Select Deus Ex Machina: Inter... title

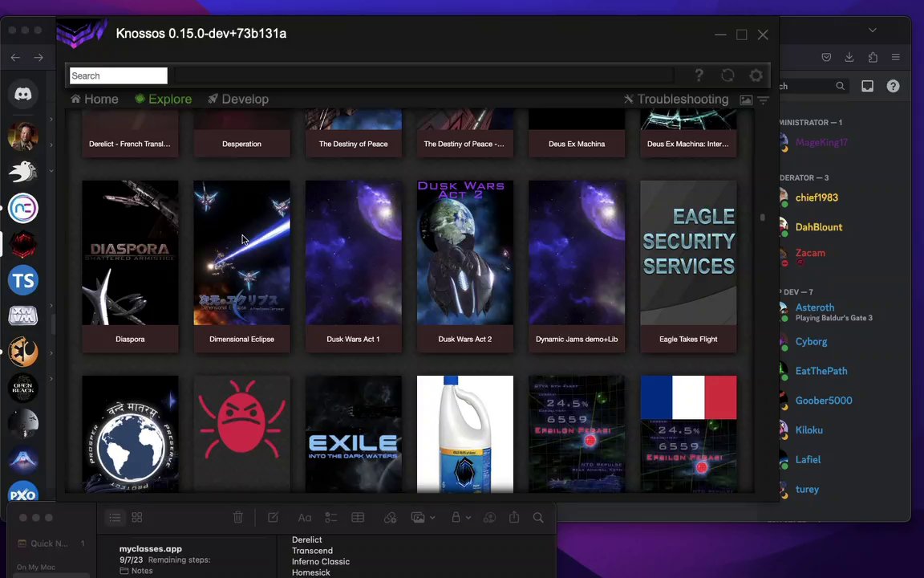point(687,144)
